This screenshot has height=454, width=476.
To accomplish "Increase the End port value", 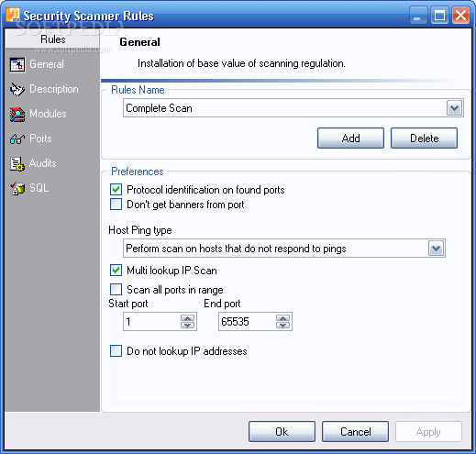I will click(x=282, y=318).
